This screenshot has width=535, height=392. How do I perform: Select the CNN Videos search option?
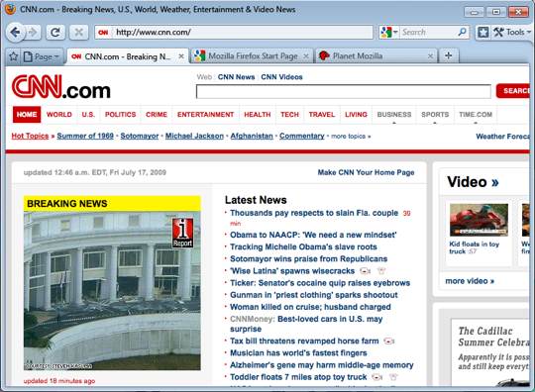(x=281, y=77)
